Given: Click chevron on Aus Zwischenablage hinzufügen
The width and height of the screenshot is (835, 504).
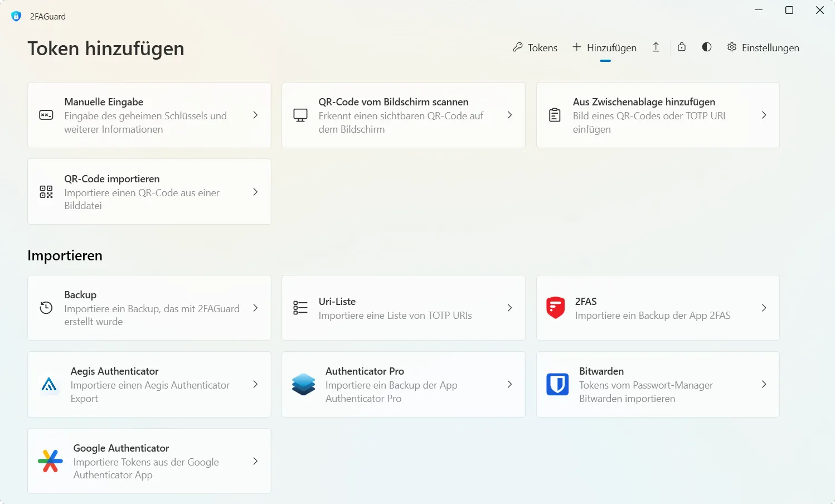Looking at the screenshot, I should click(764, 115).
